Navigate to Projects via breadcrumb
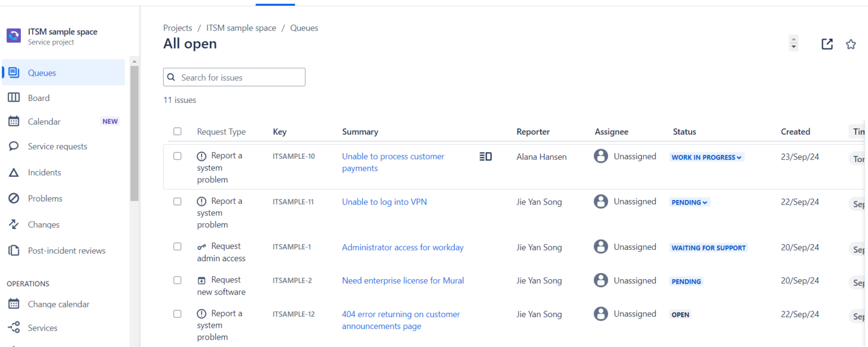Image resolution: width=868 pixels, height=347 pixels. [177, 27]
